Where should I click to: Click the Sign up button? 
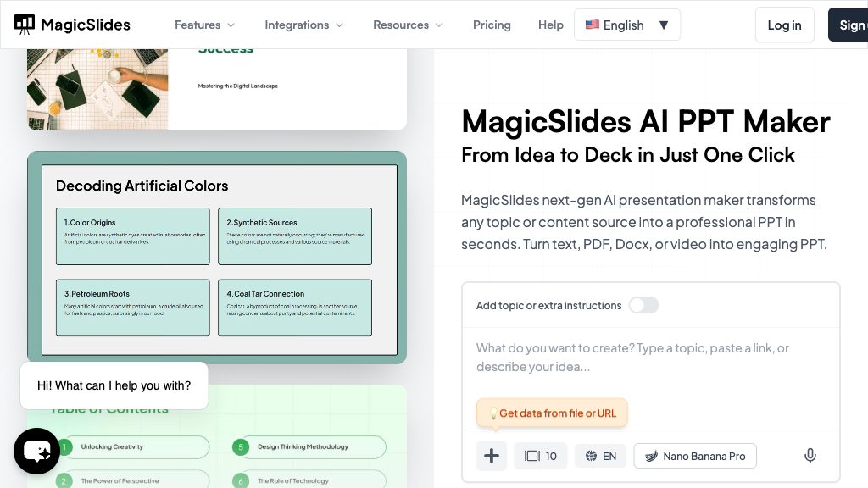[x=850, y=25]
